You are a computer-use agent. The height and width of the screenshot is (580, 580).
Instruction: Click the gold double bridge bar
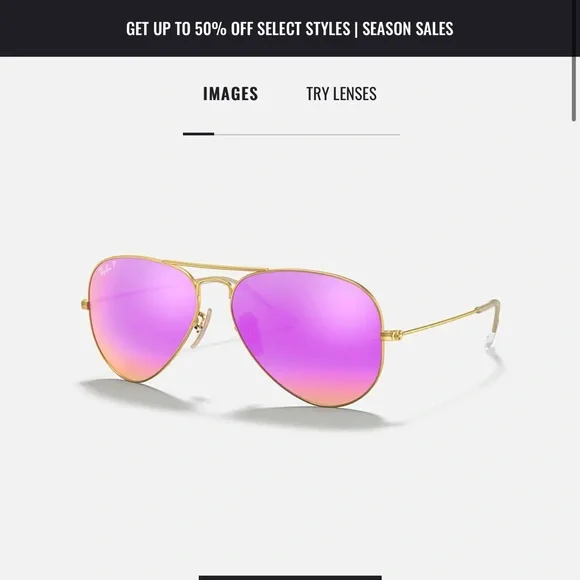(215, 266)
